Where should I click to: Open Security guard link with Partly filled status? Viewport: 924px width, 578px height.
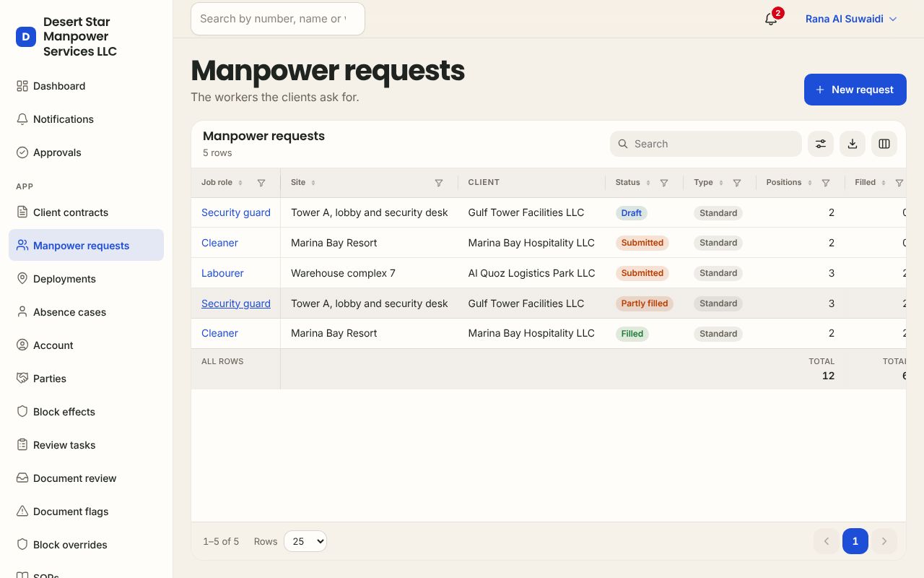[236, 303]
